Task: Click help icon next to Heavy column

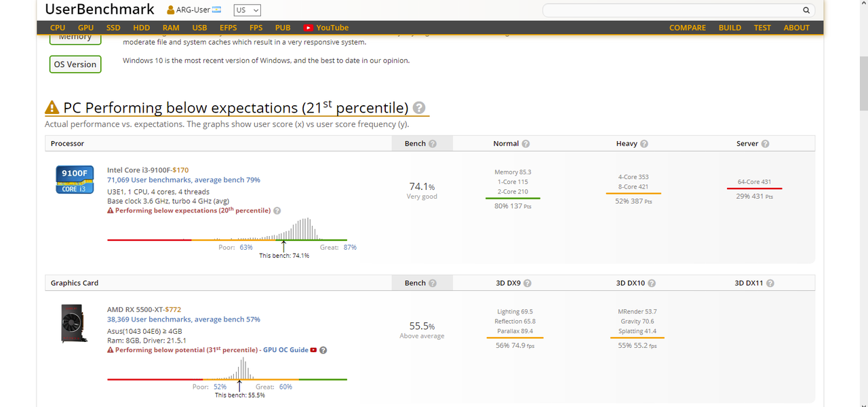Action: tap(644, 144)
